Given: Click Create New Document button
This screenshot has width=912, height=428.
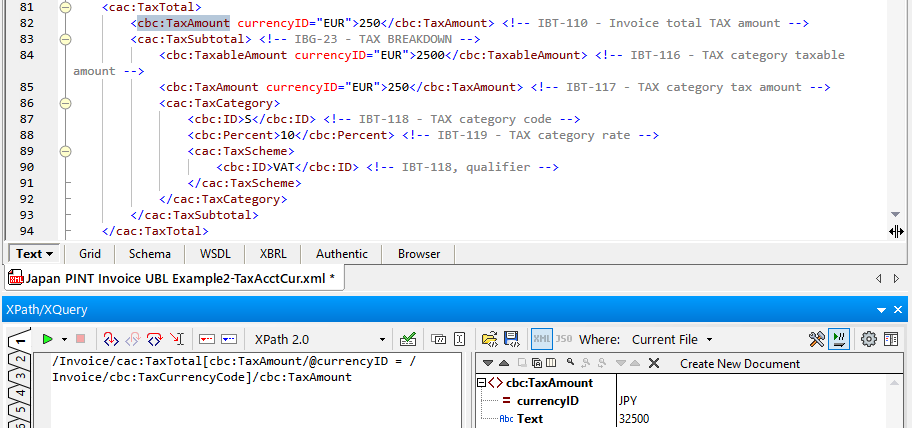Looking at the screenshot, I should pos(740,364).
